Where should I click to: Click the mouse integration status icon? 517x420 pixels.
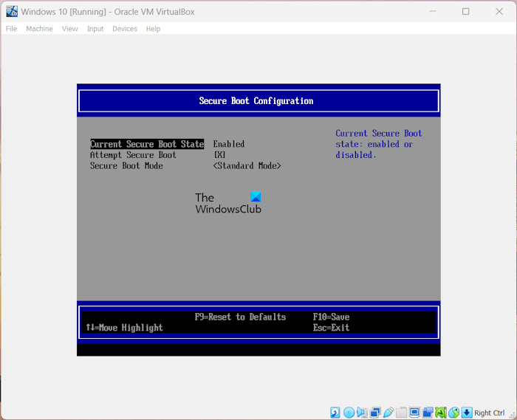point(454,413)
